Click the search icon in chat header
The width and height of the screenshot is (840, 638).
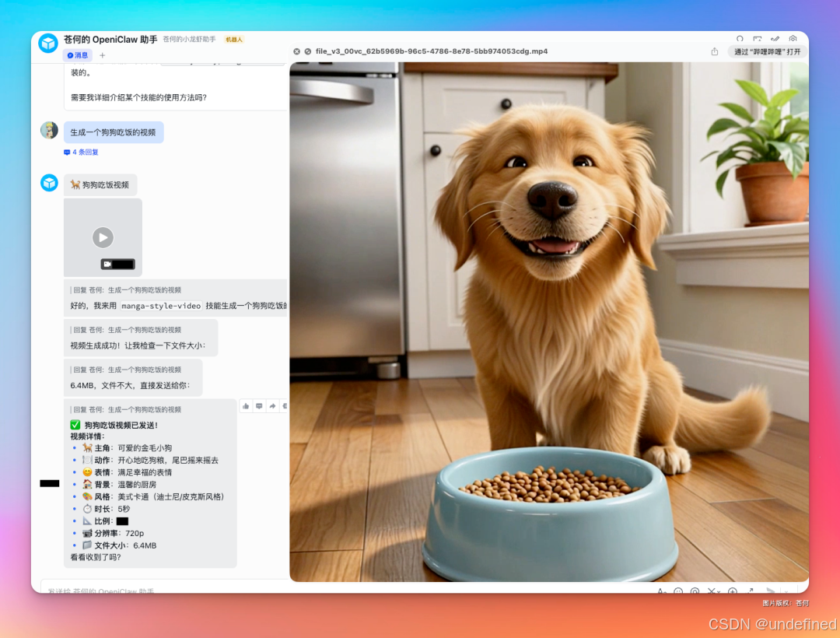740,39
